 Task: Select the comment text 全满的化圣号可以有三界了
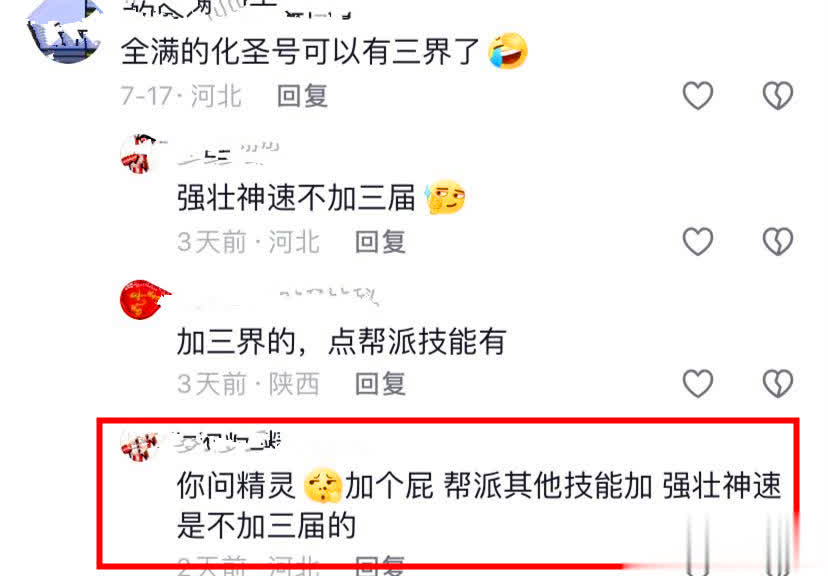click(x=300, y=52)
